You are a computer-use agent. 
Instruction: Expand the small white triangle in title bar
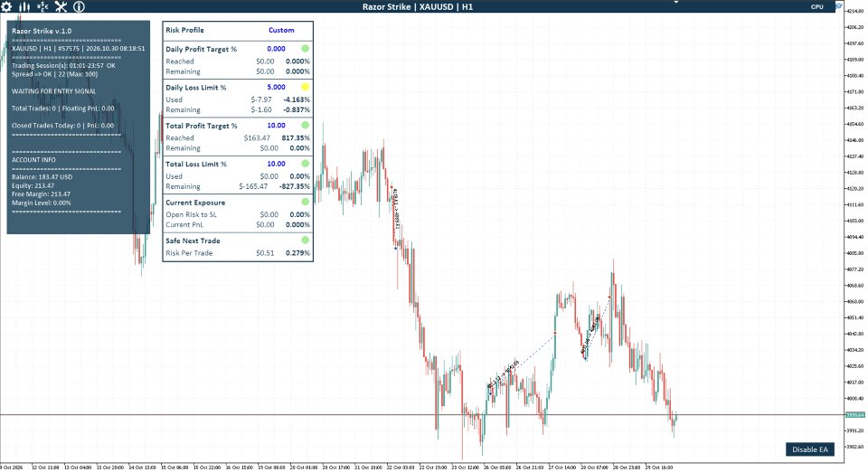click(x=676, y=3)
